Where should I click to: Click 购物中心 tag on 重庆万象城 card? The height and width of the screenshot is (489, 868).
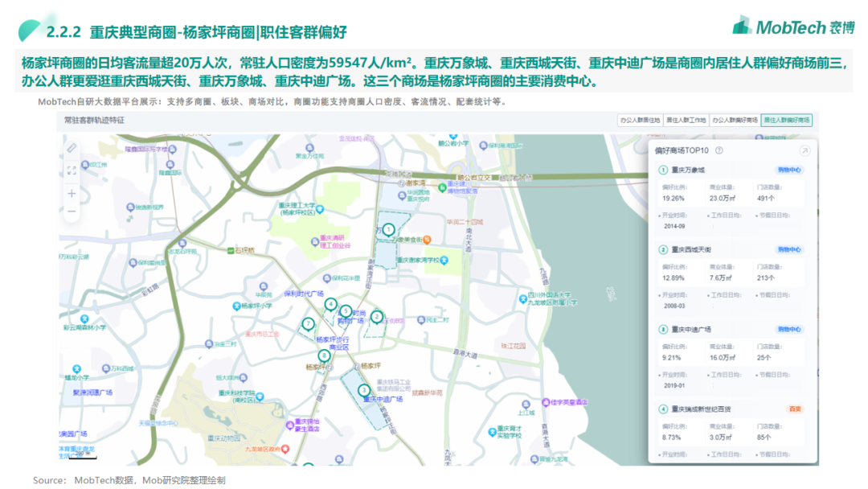click(789, 170)
